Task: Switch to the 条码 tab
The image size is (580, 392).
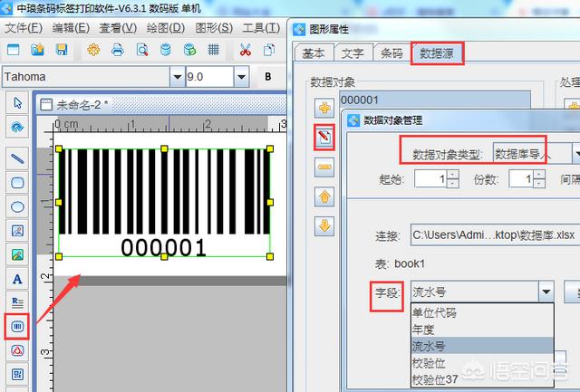Action: [391, 53]
